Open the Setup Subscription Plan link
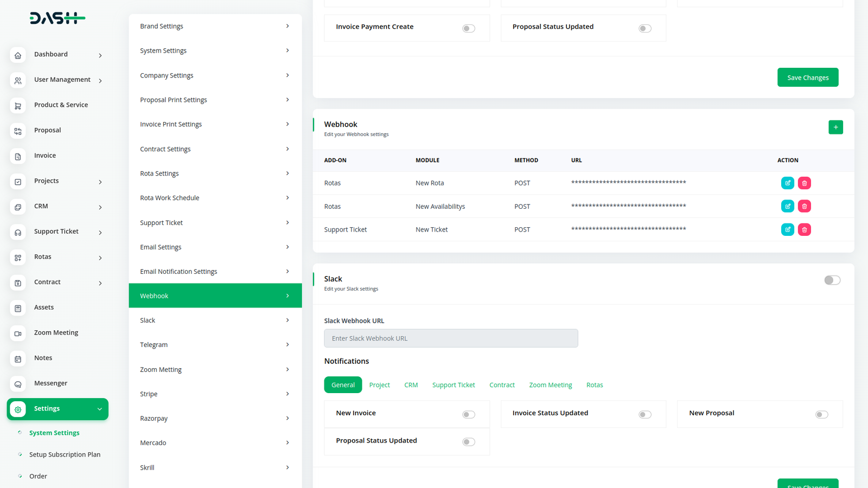Viewport: 868px width, 488px height. (65, 454)
